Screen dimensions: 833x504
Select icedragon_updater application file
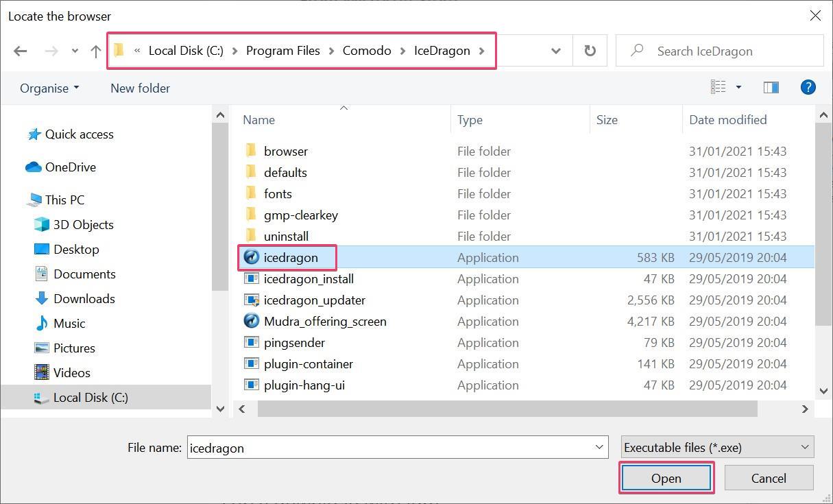pyautogui.click(x=315, y=300)
